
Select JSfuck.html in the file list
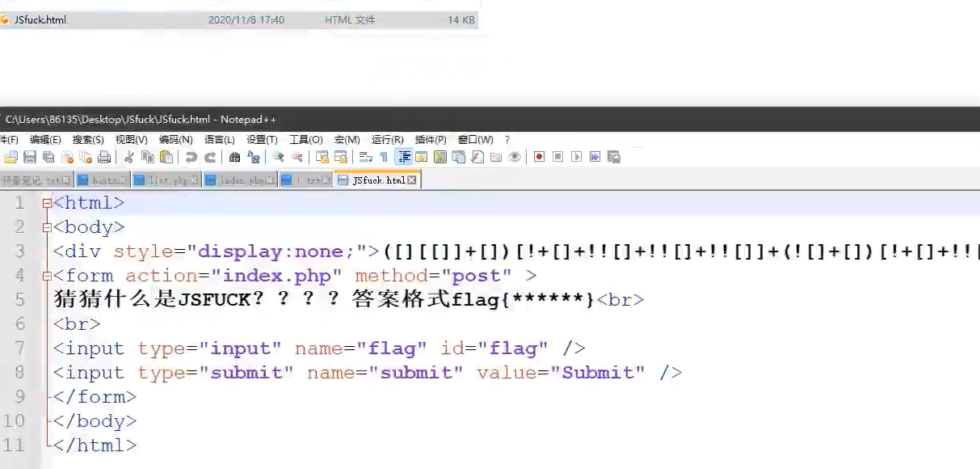click(40, 19)
